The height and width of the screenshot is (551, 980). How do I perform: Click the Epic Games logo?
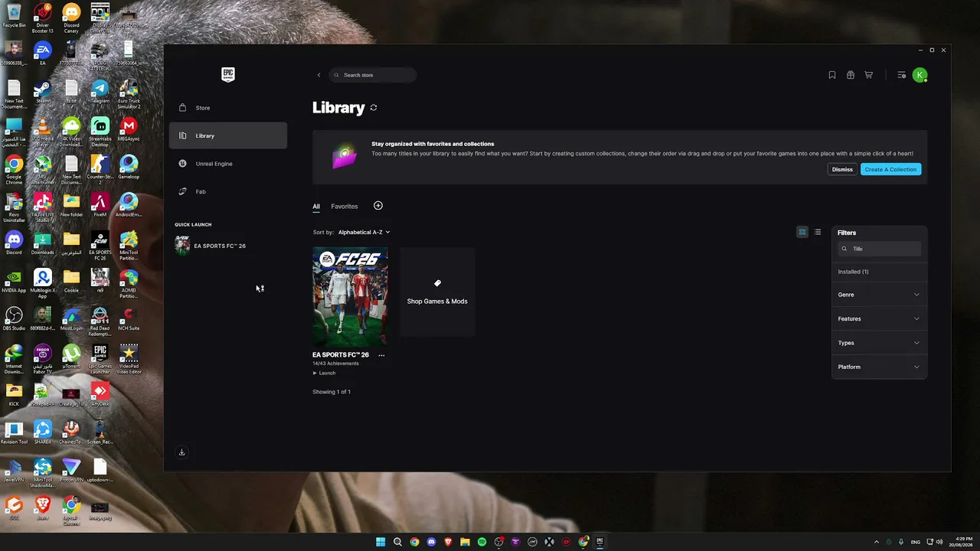(228, 74)
